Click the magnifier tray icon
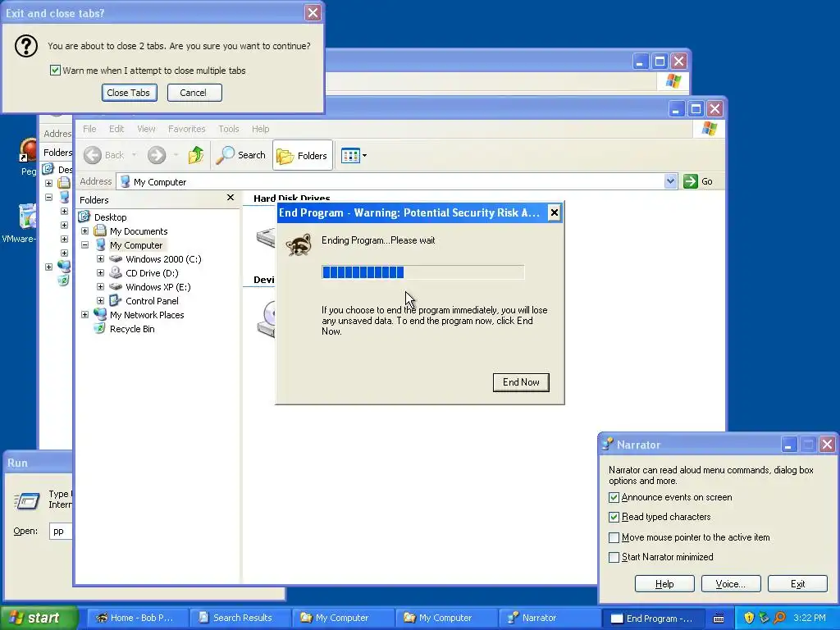Viewport: 840px width, 630px height. point(779,618)
